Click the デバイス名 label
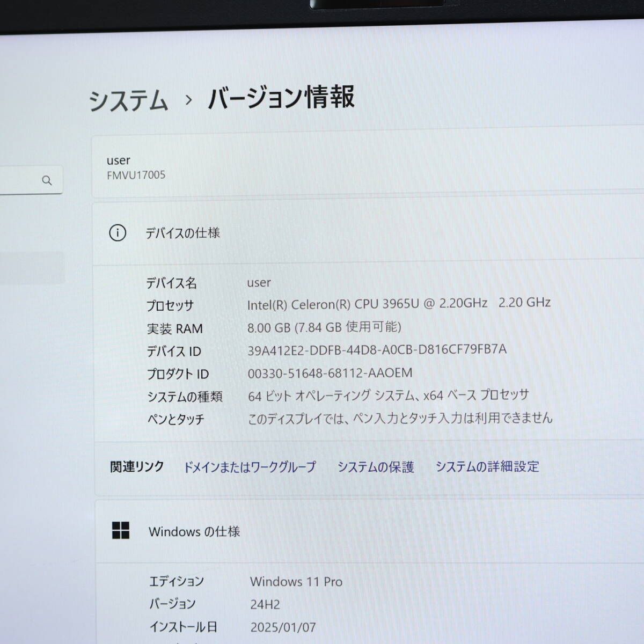 [x=172, y=283]
